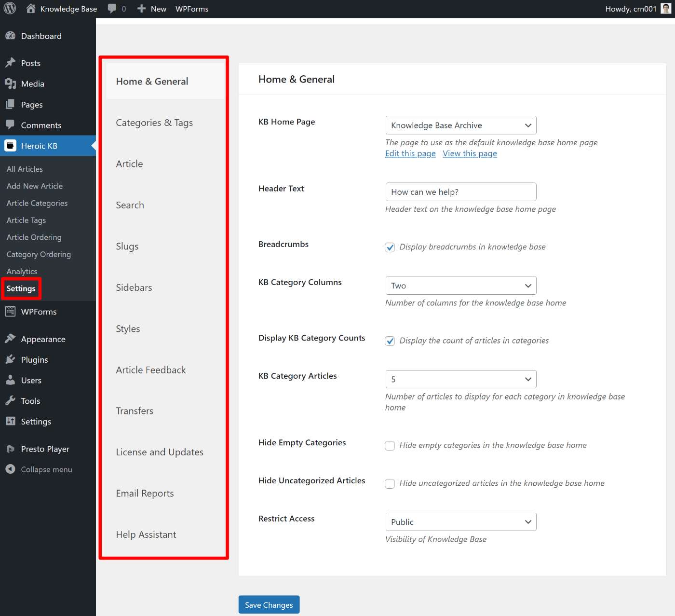675x616 pixels.
Task: Open the comments bubble icon in admin bar
Action: click(x=112, y=9)
